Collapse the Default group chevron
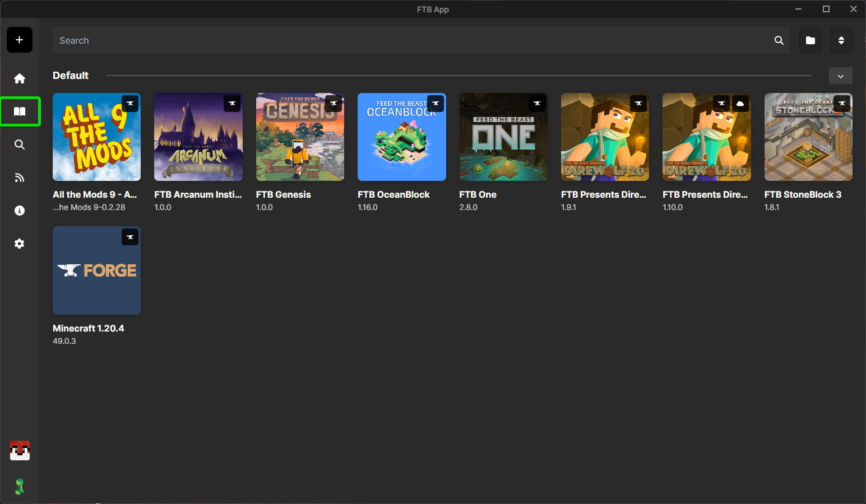 point(841,76)
